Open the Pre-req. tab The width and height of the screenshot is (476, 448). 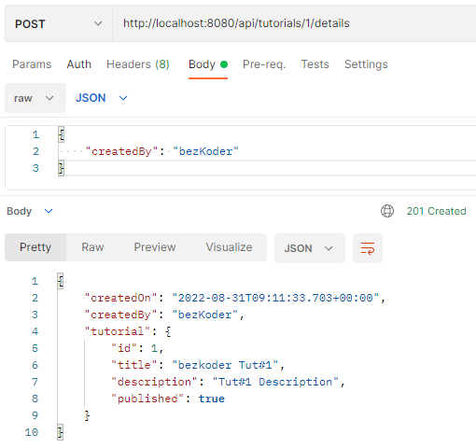(264, 64)
